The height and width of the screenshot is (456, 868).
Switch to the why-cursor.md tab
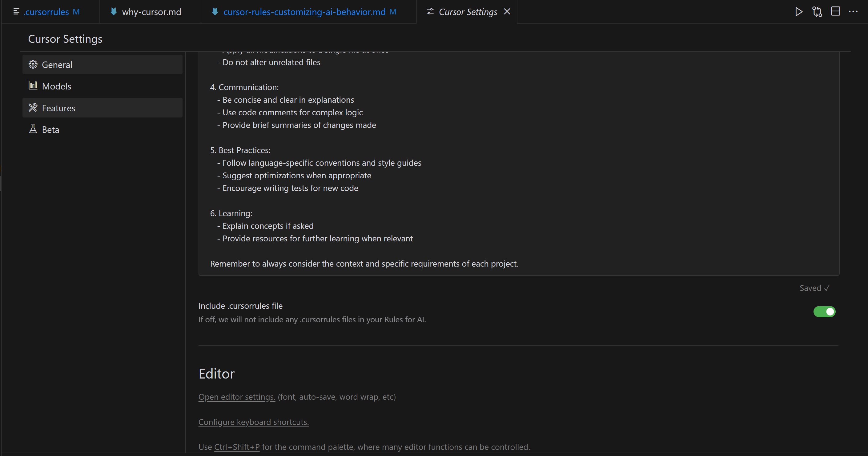tap(151, 12)
